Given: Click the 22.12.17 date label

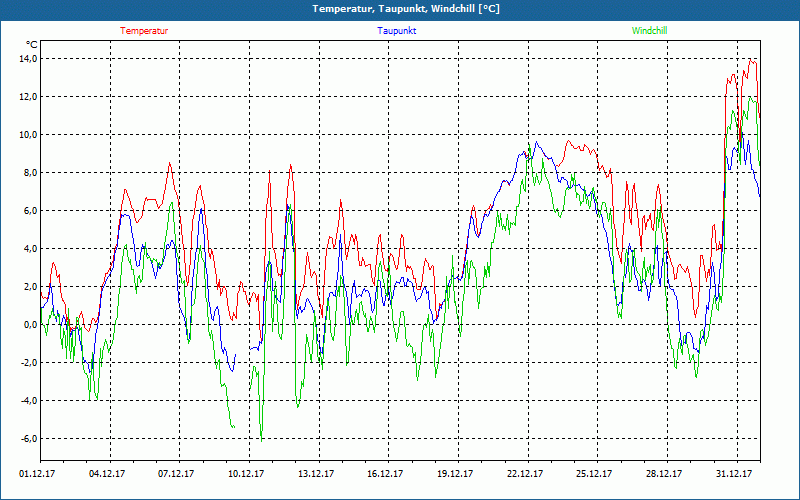Looking at the screenshot, I should coord(525,474).
